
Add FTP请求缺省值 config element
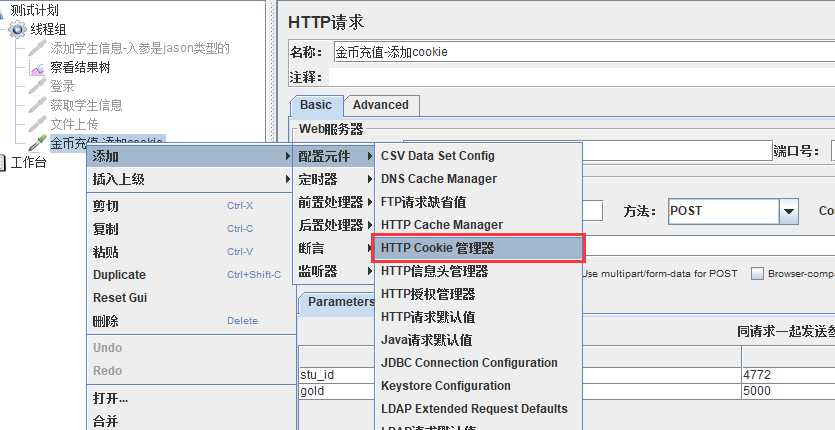coord(478,202)
